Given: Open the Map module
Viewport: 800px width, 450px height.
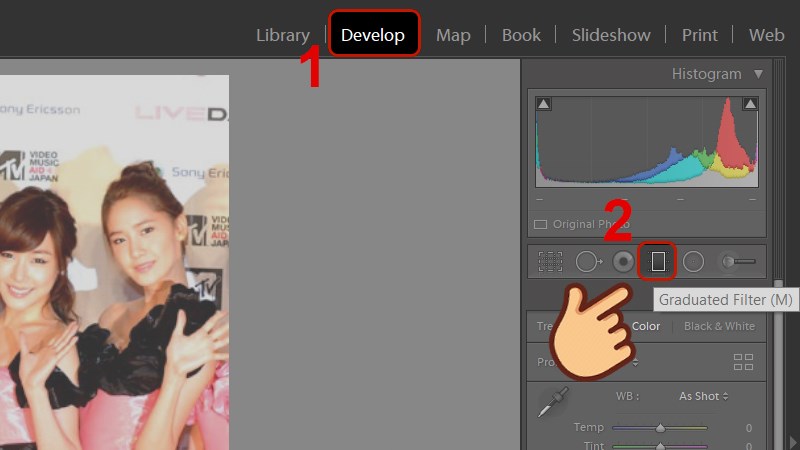Looking at the screenshot, I should (x=453, y=35).
